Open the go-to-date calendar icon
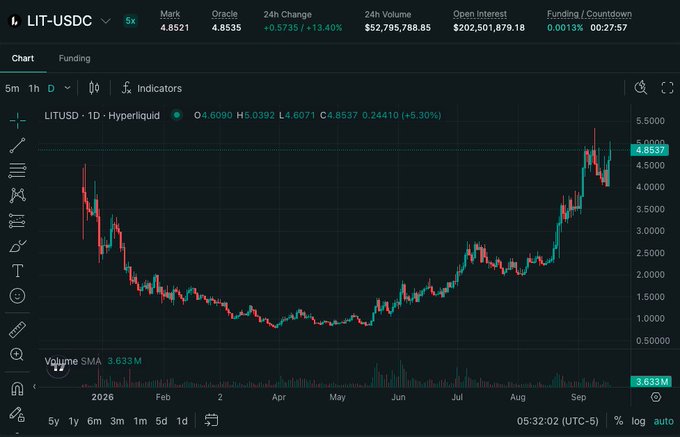Image resolution: width=680 pixels, height=437 pixels. tap(211, 420)
